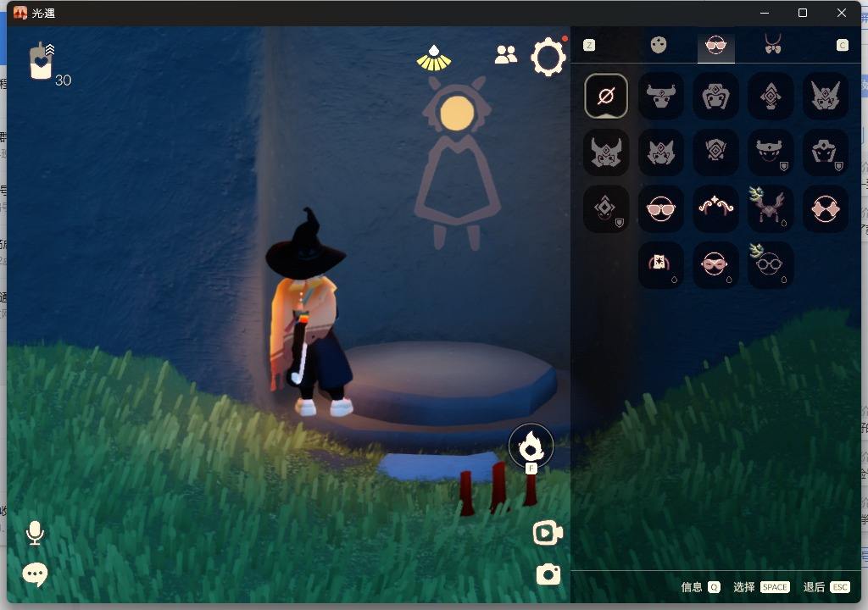Select the hooded mask with shield badge

(825, 152)
